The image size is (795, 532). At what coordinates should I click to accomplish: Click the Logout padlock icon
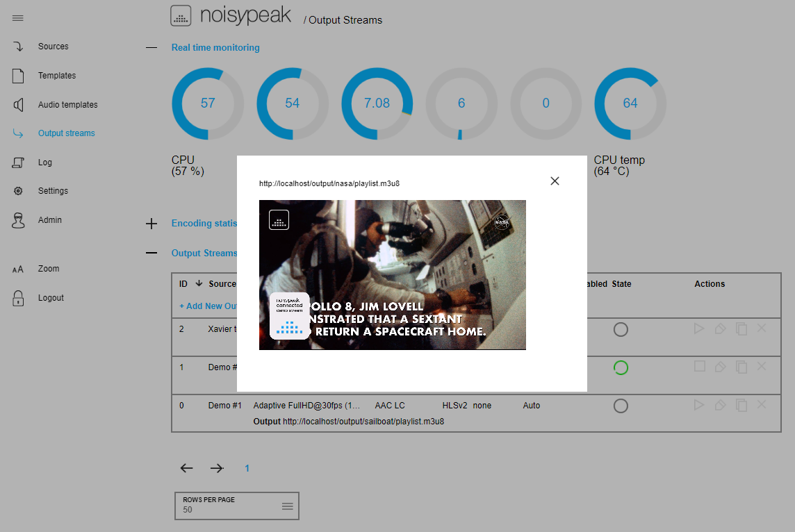coord(18,299)
